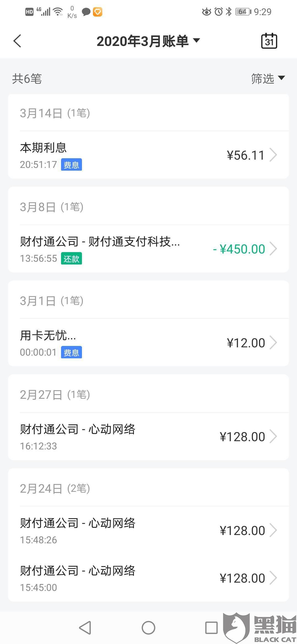Viewport: 297px width, 644px height.
Task: Expand the 筛选 filter dropdown
Action: [268, 79]
